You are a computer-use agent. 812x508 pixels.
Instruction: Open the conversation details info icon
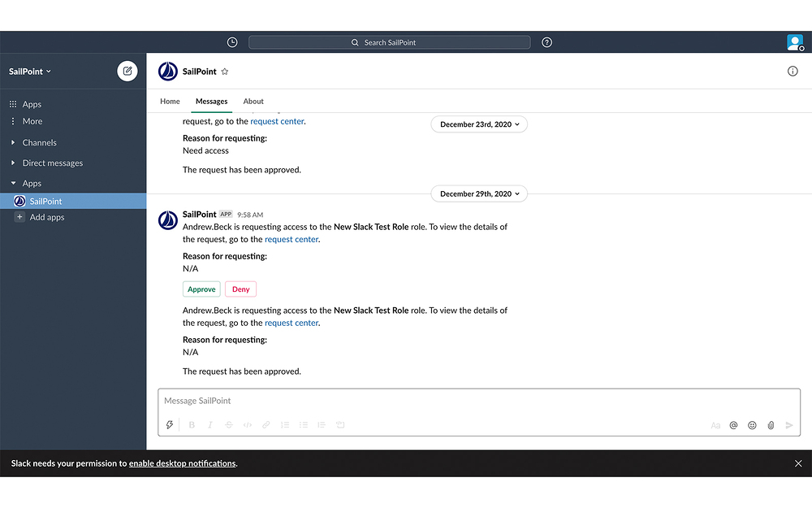[x=793, y=72]
